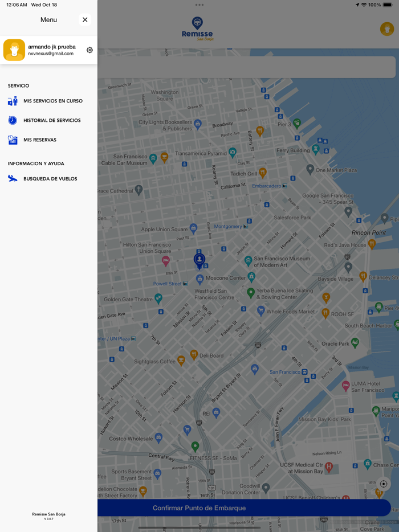Screen dimensions: 399x532
Task: Tap Washington Square label
Action: [x=165, y=95]
